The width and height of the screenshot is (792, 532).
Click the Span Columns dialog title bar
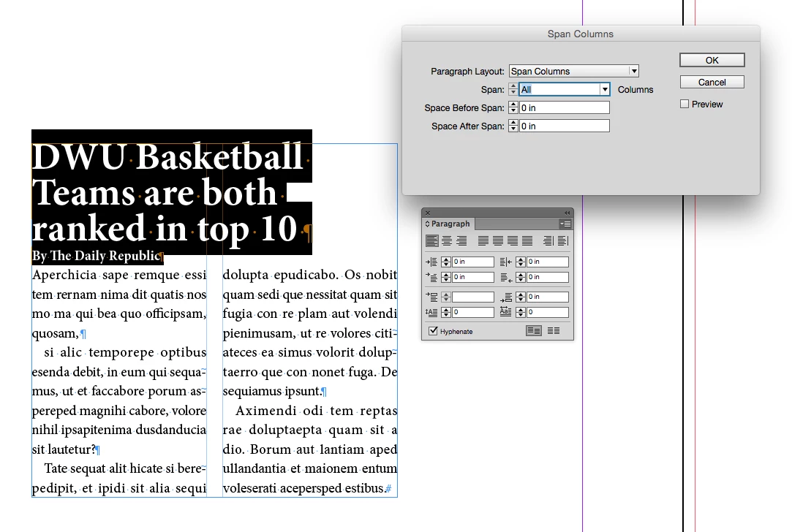click(x=581, y=34)
